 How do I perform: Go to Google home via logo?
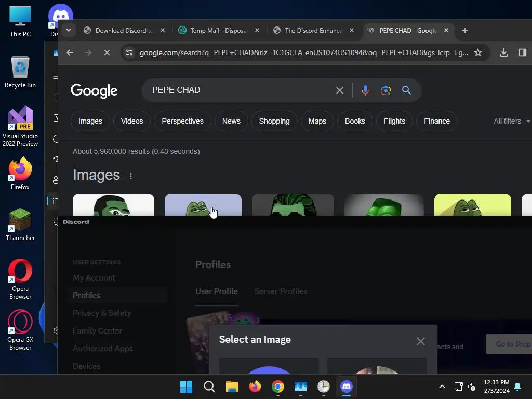(94, 90)
